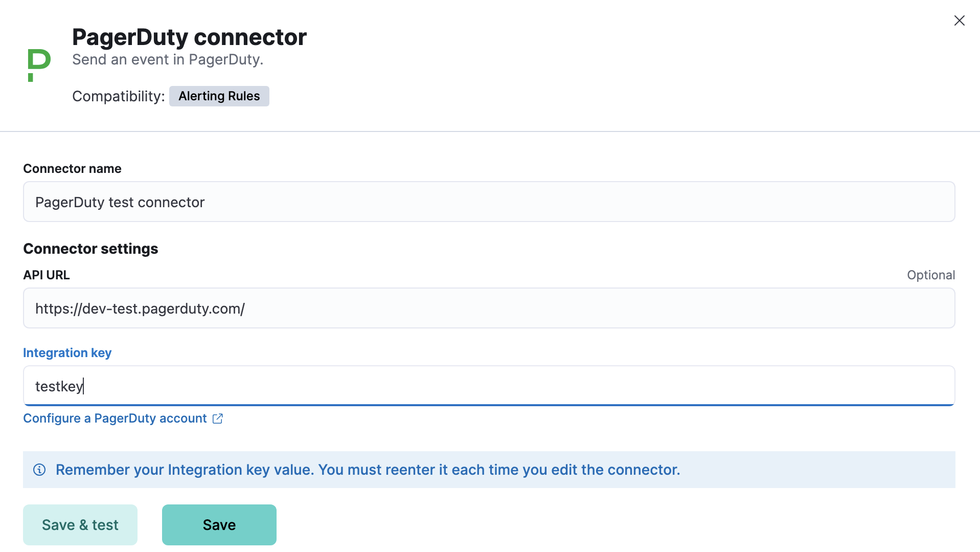
Task: Click the external link icon next to Configure account
Action: pyautogui.click(x=218, y=418)
